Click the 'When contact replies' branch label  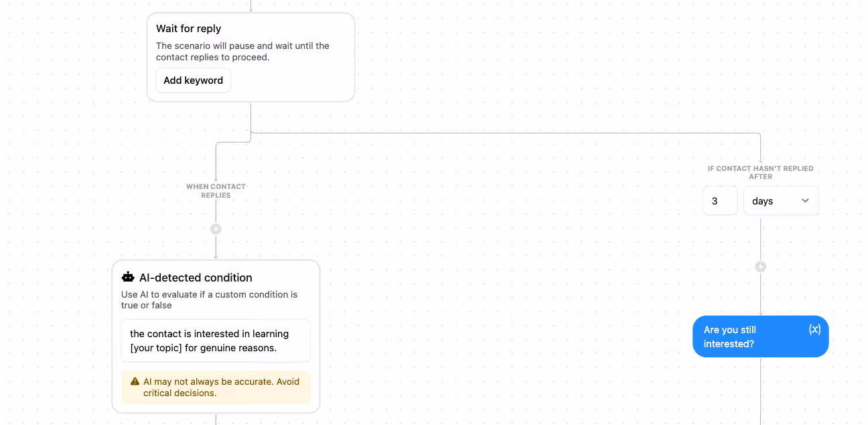pyautogui.click(x=216, y=191)
